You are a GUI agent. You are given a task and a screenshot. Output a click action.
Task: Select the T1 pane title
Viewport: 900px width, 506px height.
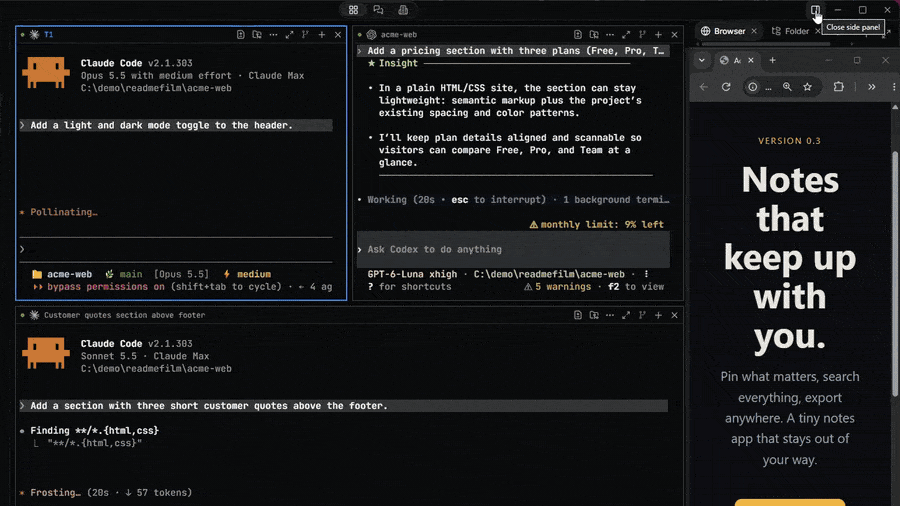click(x=49, y=34)
